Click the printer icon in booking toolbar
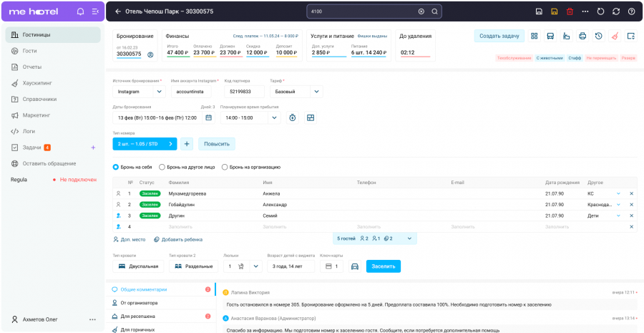 (x=582, y=36)
